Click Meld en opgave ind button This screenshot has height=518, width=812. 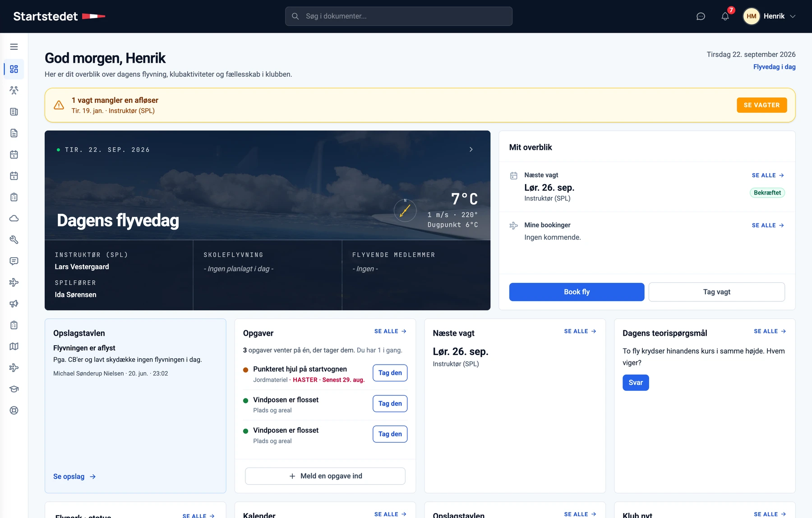(325, 476)
